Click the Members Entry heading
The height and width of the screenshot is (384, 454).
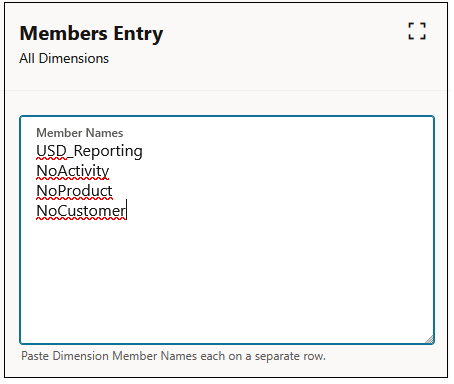tap(91, 34)
